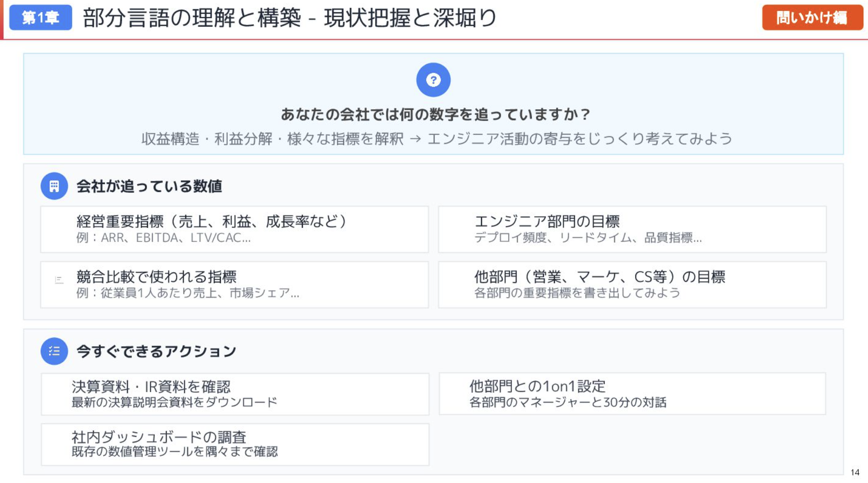The width and height of the screenshot is (868, 483).
Task: Click the building icon beside 会社が追っている数値
Action: (x=54, y=186)
